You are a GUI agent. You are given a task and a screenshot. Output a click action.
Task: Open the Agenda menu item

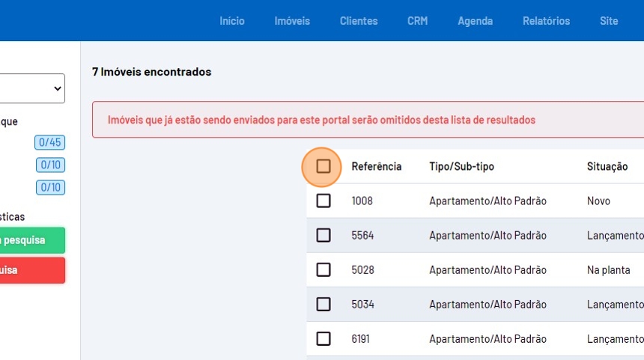click(476, 21)
